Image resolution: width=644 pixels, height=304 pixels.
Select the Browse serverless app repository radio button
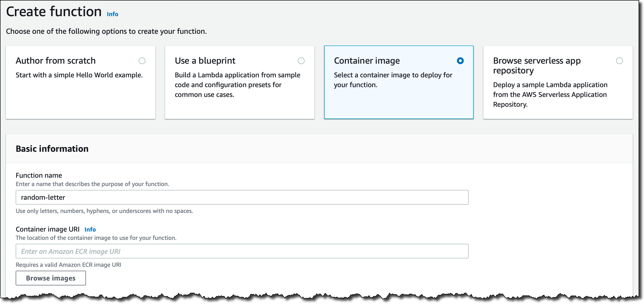pyautogui.click(x=620, y=61)
